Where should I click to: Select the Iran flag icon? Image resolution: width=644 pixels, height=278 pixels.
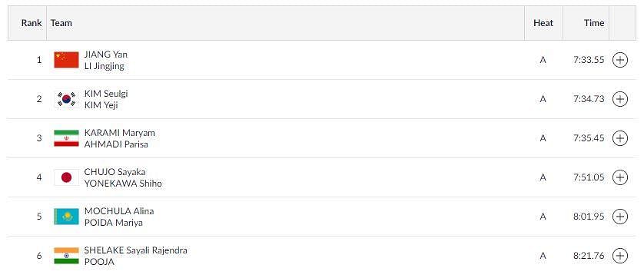[67, 138]
